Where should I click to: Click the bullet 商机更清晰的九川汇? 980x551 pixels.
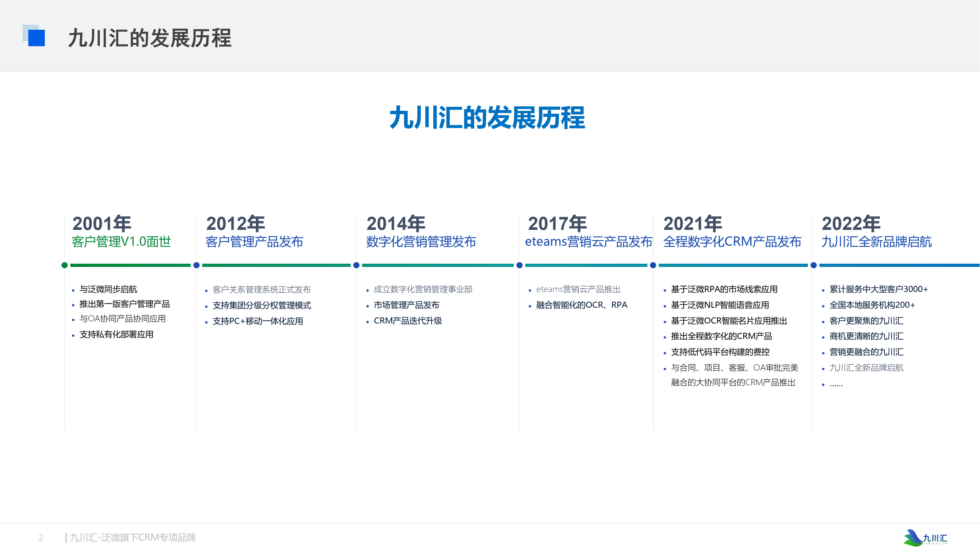(x=867, y=336)
